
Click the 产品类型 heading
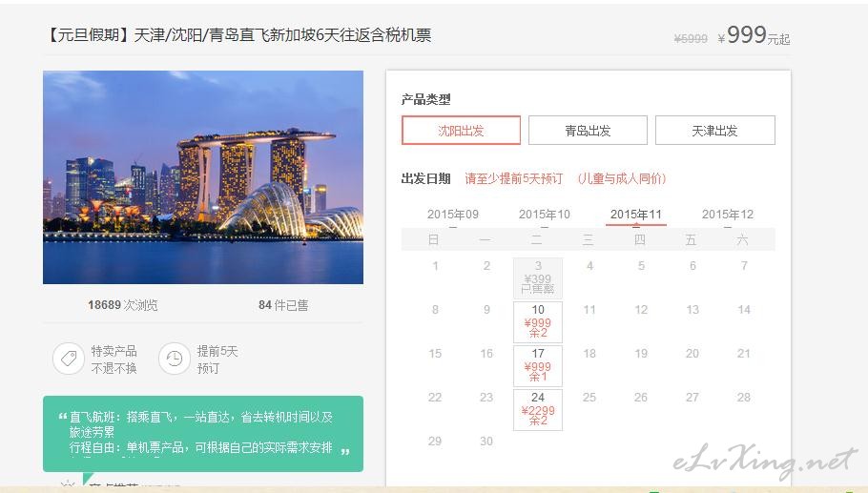[425, 99]
